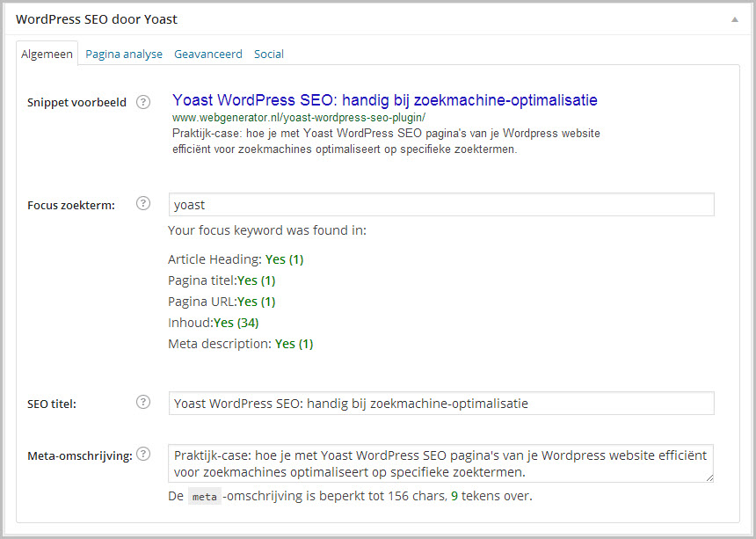756x539 pixels.
Task: Switch to the Pagina analyse tab
Action: click(123, 54)
